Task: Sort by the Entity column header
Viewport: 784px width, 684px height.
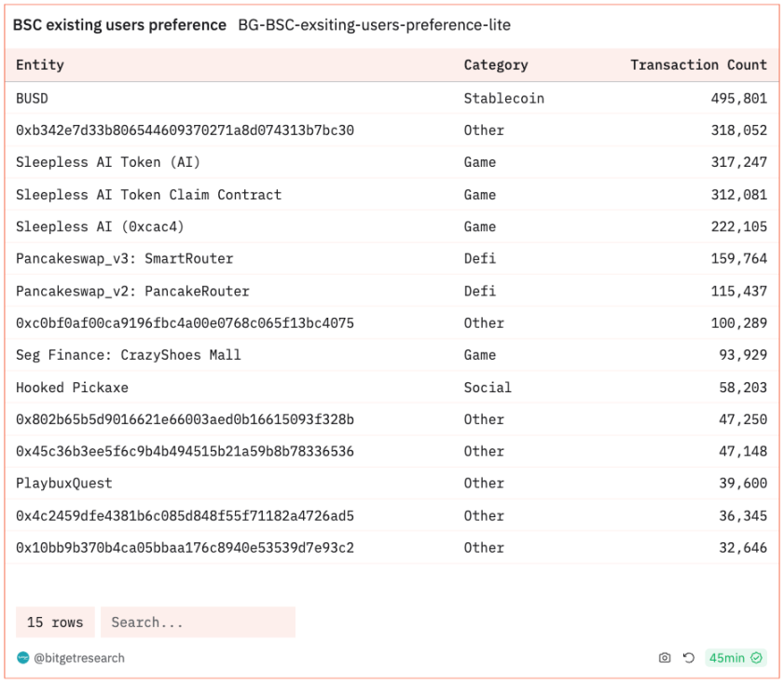Action: pyautogui.click(x=40, y=65)
